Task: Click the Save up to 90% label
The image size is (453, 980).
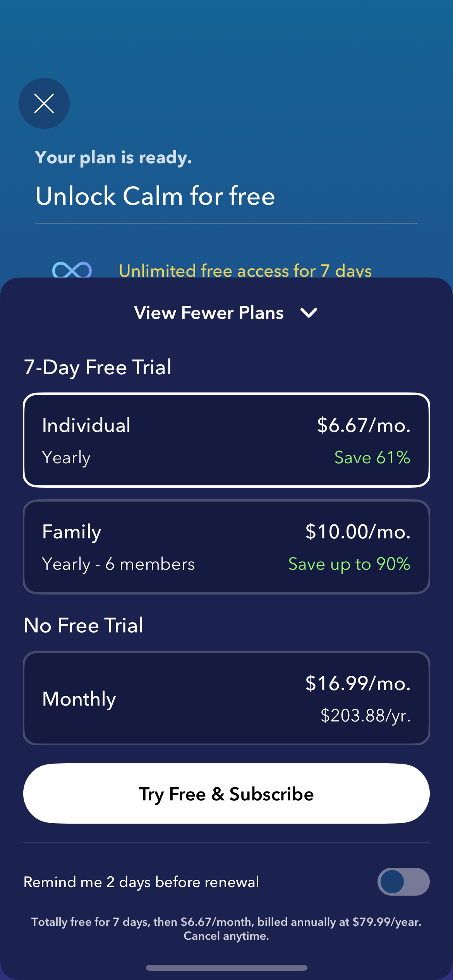Action: (x=349, y=564)
